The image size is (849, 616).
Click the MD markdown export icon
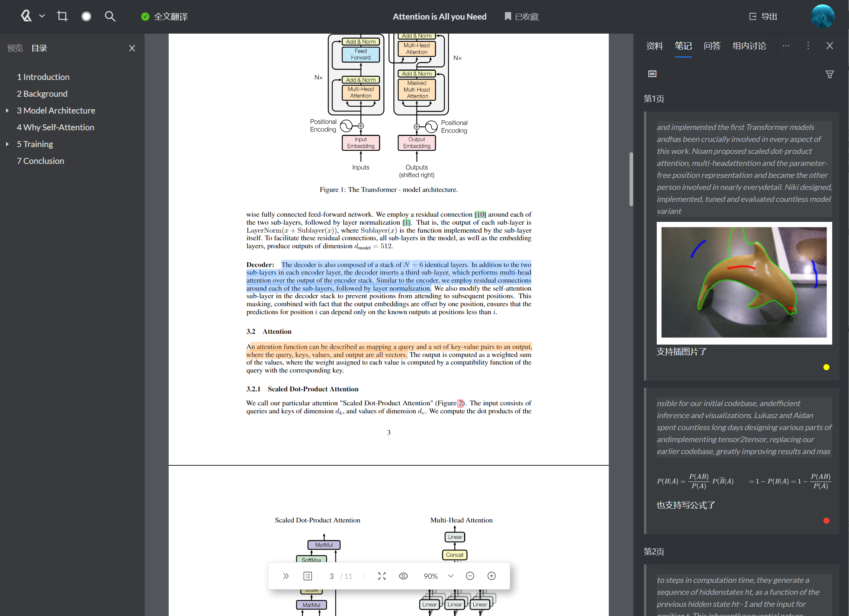652,74
